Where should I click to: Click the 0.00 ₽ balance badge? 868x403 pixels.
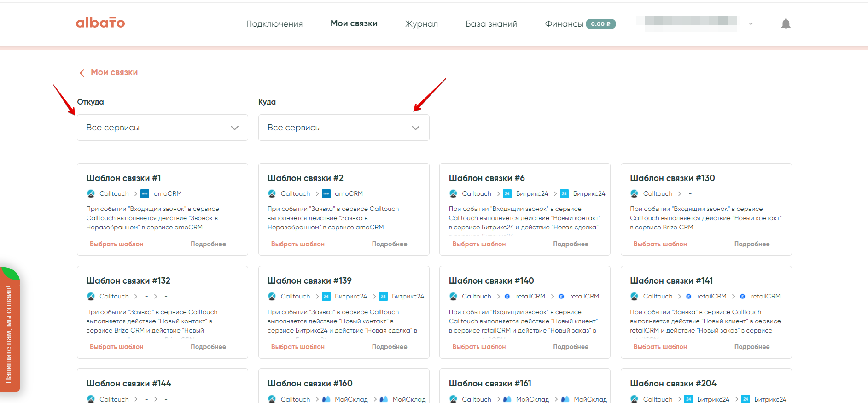pyautogui.click(x=600, y=24)
